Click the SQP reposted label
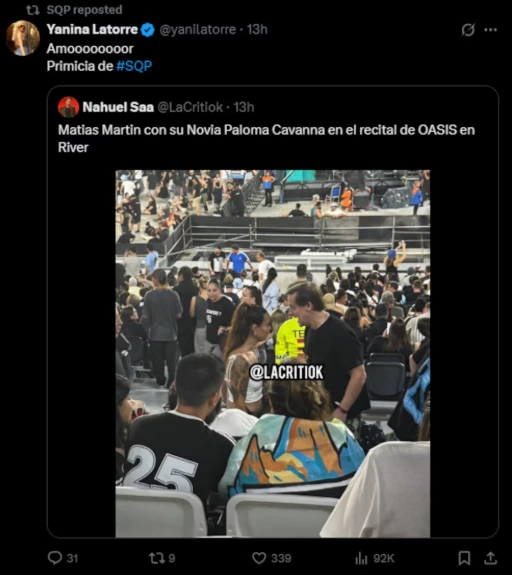Screen dimensions: 512x575 click(x=84, y=10)
